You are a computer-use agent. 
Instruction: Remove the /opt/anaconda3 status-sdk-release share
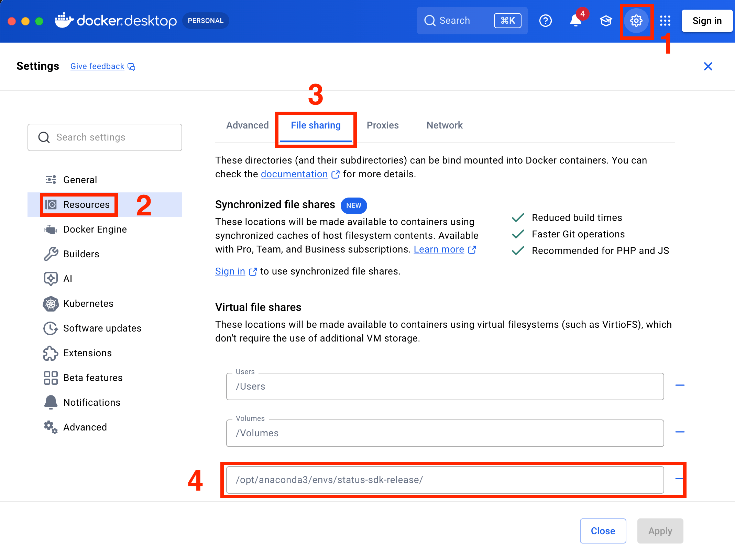[679, 479]
